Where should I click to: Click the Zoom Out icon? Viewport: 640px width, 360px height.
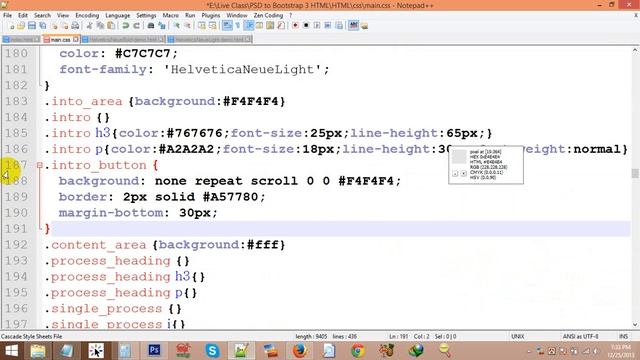click(x=187, y=26)
